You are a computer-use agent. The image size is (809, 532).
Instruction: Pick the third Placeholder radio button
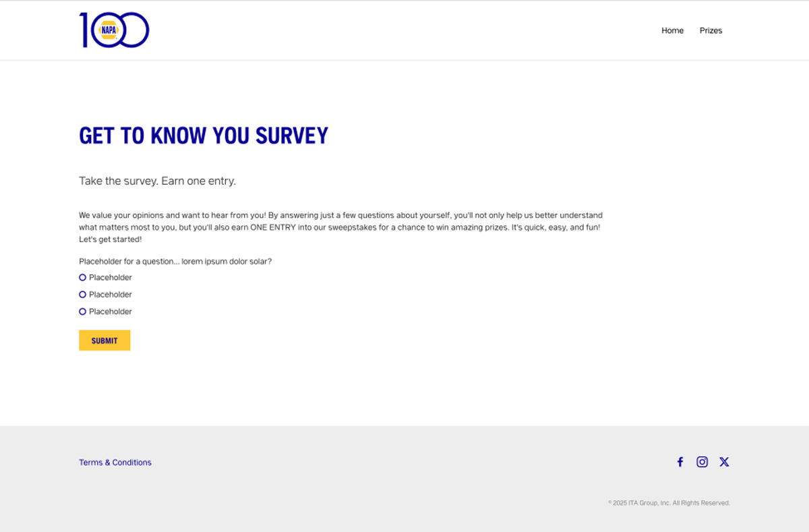(x=83, y=312)
